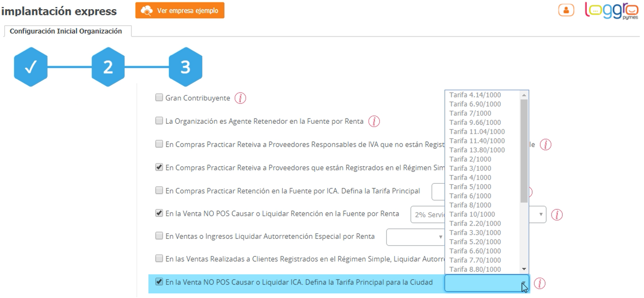This screenshot has width=644, height=298.
Task: Open info icon for Agente Retenedor por Renta
Action: tap(374, 121)
